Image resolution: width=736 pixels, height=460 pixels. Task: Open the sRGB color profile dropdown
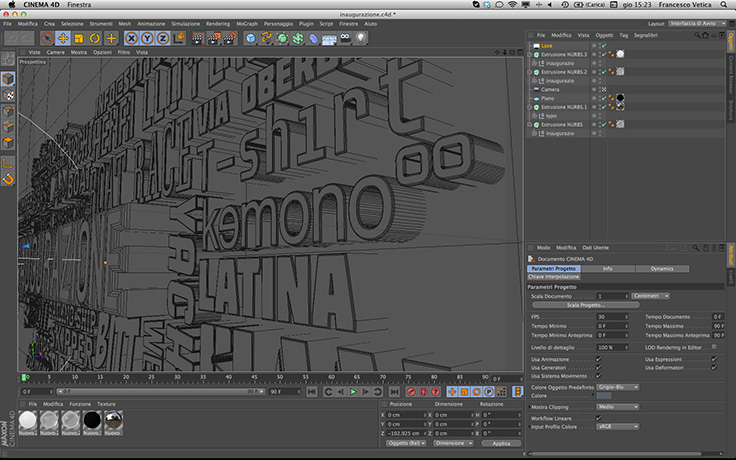(x=618, y=427)
